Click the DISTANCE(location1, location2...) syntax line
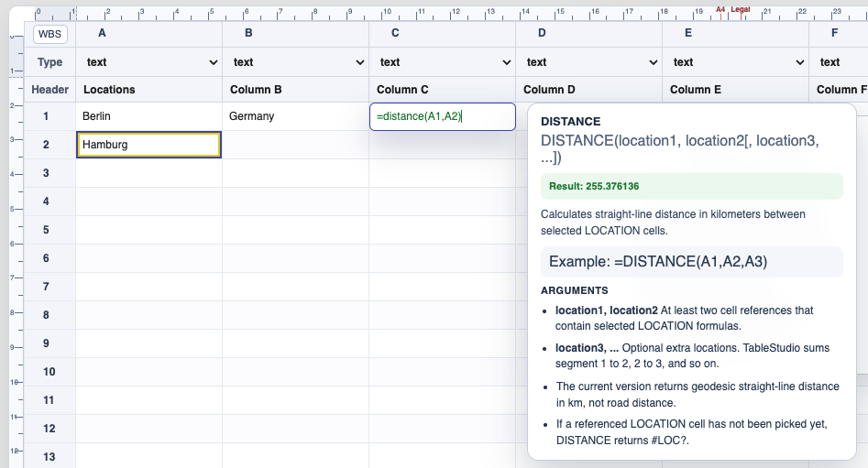 [680, 148]
